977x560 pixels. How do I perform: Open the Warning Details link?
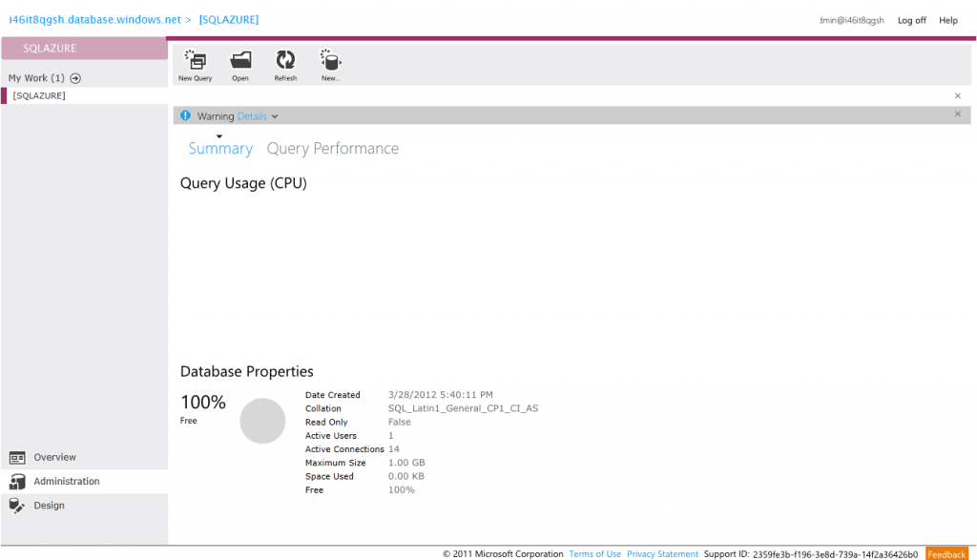click(252, 116)
